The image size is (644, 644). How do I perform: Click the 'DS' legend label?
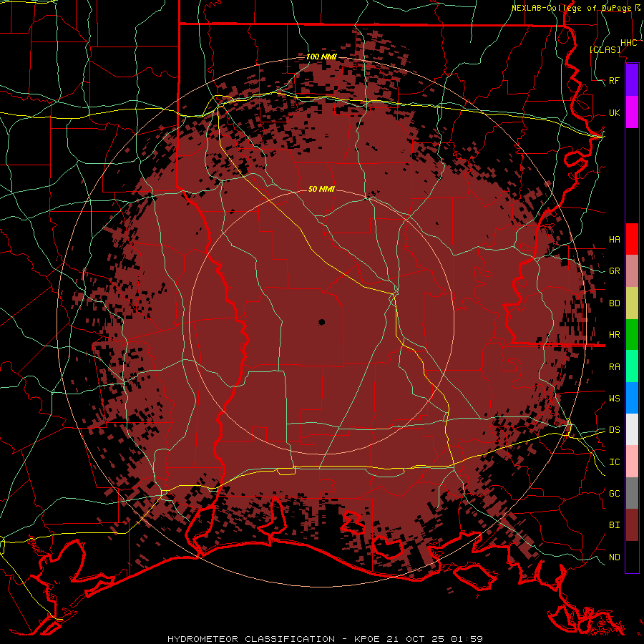point(615,430)
